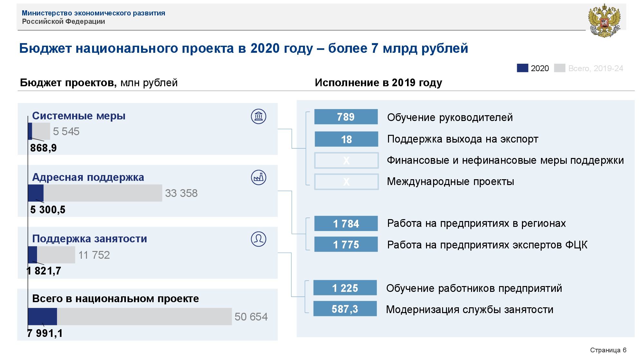Click the government building icon by Системные меры
The image size is (644, 362).
[x=259, y=116]
